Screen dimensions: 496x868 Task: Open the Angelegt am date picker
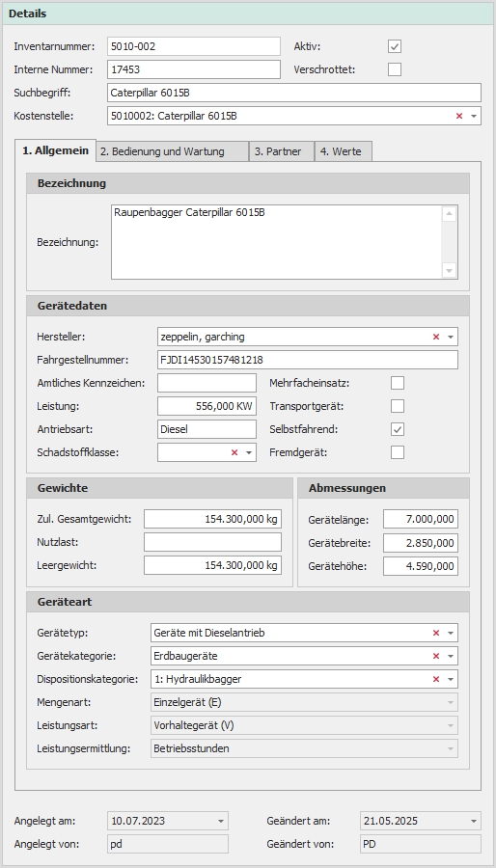[x=221, y=821]
